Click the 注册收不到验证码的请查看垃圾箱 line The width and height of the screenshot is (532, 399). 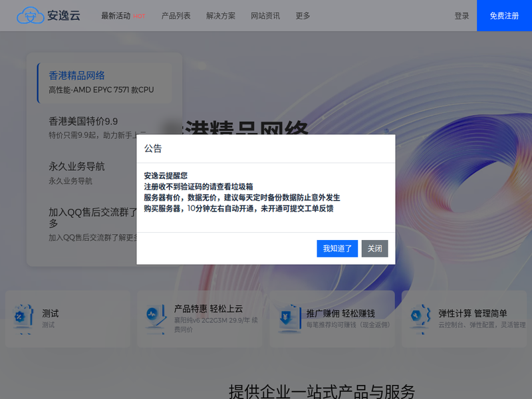[198, 187]
